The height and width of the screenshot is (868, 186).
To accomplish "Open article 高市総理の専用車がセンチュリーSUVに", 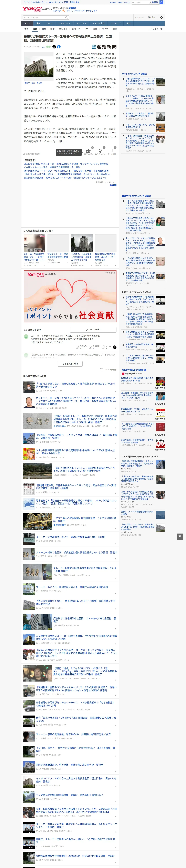I will 75,704.
